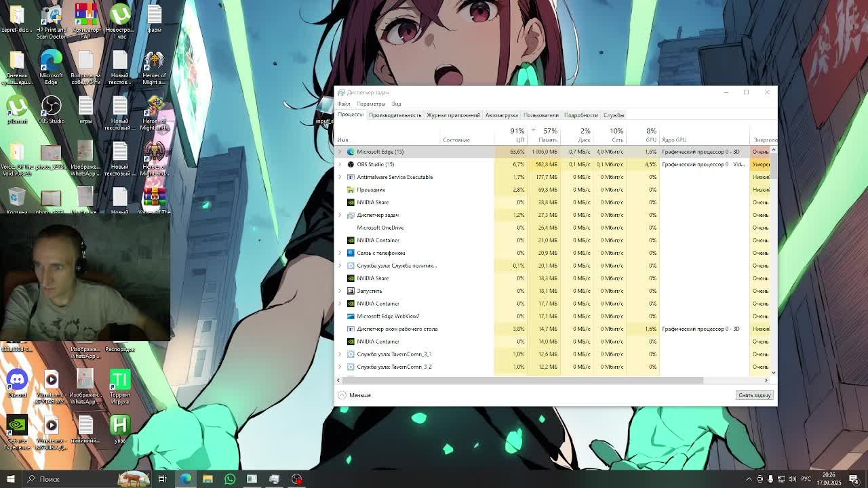Open the volume control in system tray
The height and width of the screenshot is (488, 868).
pos(792,479)
